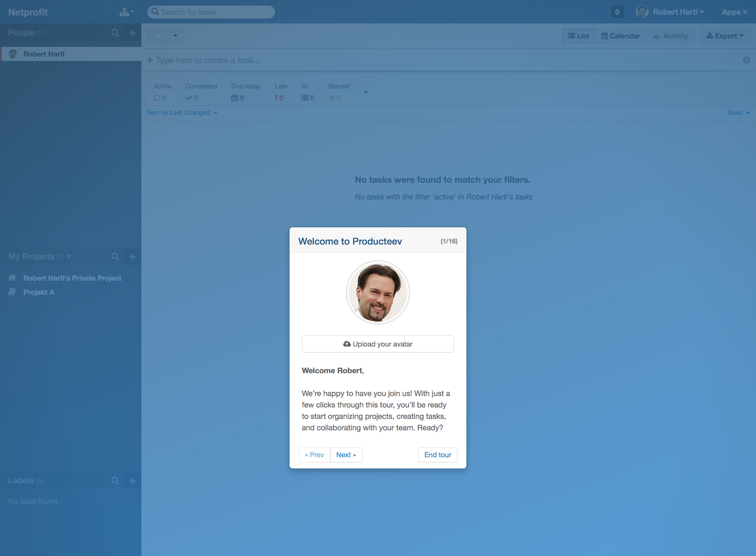Open the bulk selection dropdown arrow

[x=175, y=36]
